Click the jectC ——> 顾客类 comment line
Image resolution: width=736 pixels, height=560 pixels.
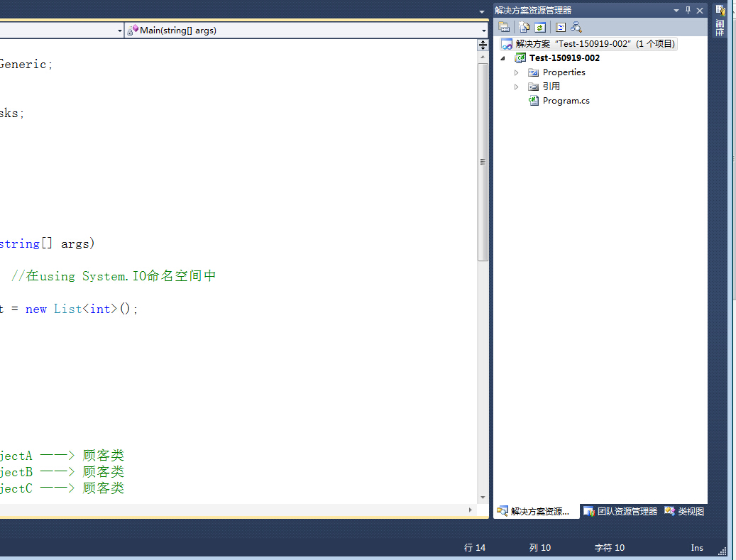tap(62, 488)
